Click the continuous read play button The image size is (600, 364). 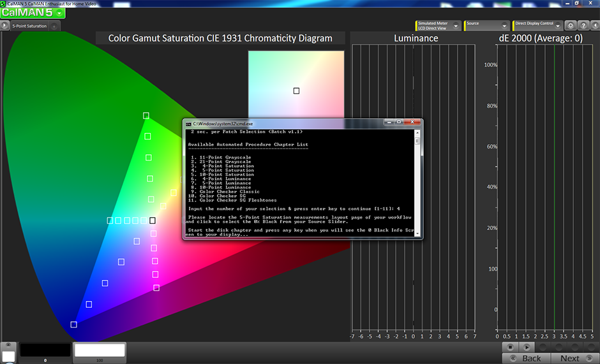527,347
